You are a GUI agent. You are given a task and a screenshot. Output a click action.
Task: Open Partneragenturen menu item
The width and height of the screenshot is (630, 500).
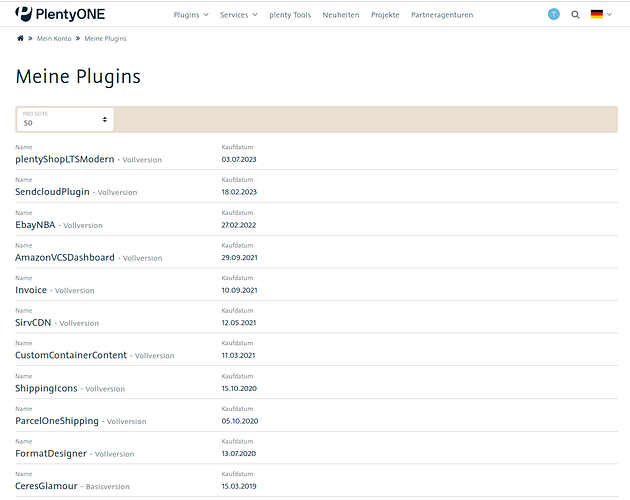point(442,15)
